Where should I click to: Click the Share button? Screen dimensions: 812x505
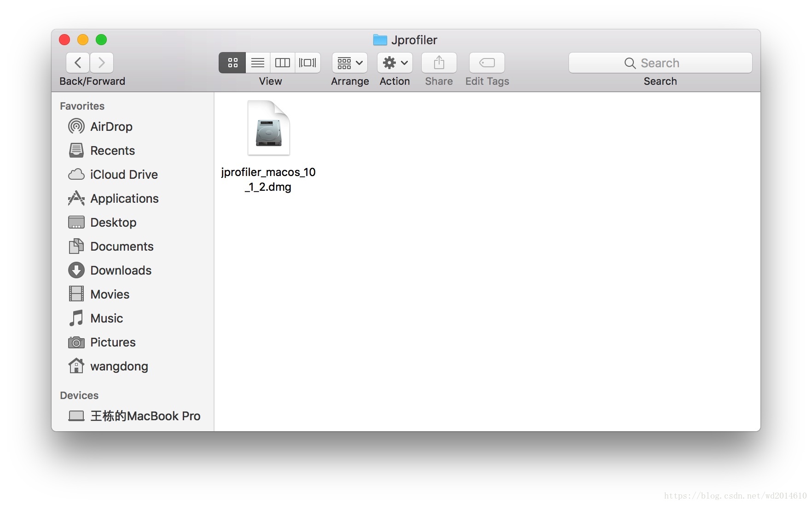439,63
